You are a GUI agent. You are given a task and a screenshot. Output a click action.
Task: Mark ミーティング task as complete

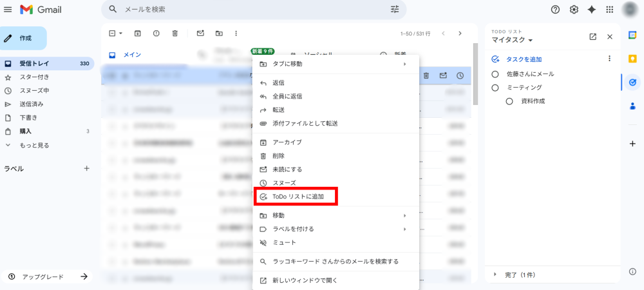495,88
